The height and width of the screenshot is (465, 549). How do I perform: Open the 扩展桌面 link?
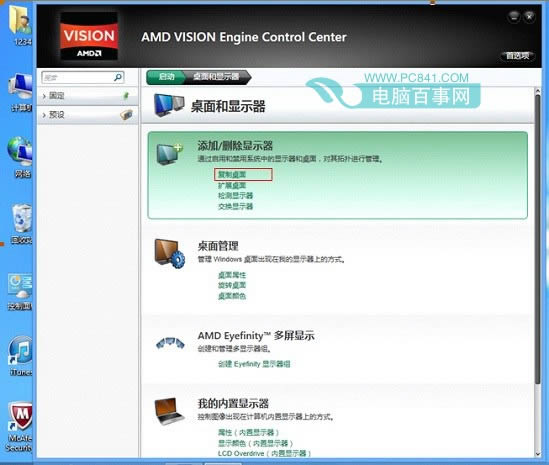[232, 185]
